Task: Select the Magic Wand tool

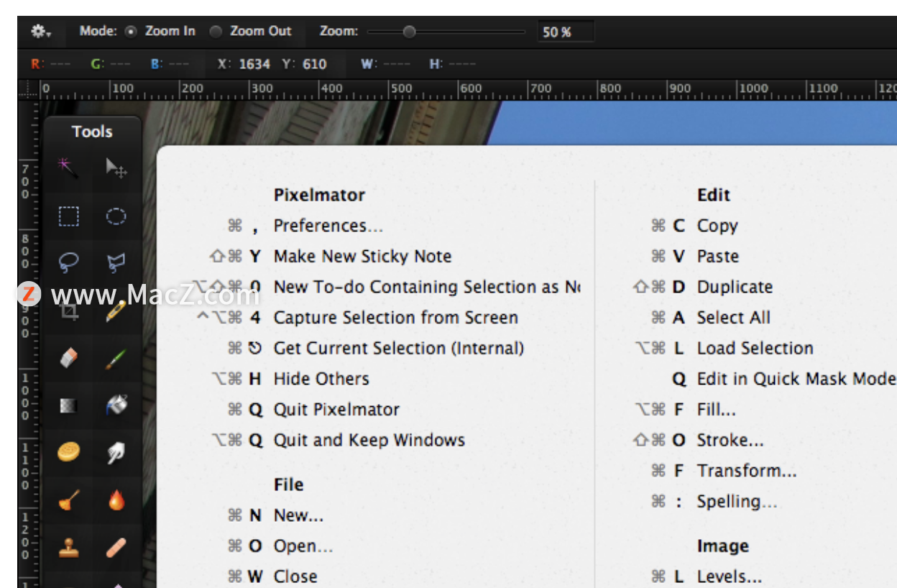Action: [68, 167]
